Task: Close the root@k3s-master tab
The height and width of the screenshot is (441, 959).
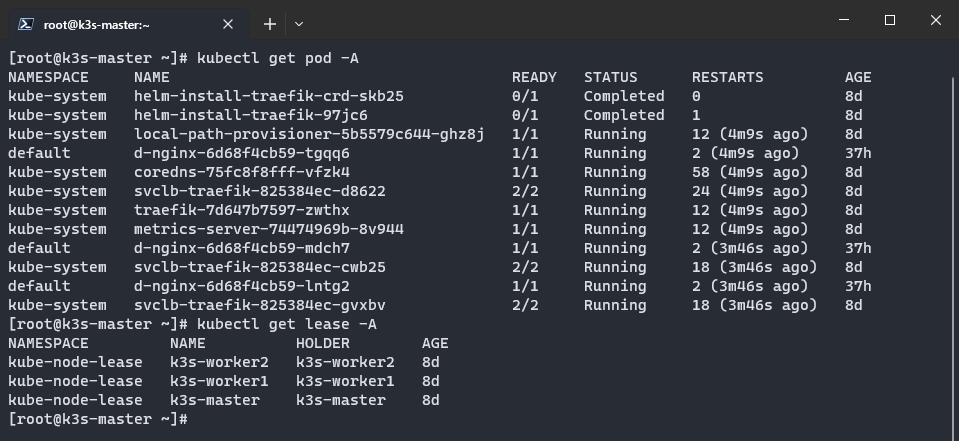Action: [231, 24]
